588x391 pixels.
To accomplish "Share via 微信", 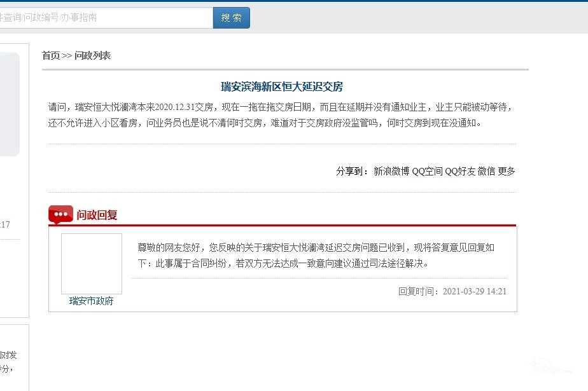I will tap(486, 171).
